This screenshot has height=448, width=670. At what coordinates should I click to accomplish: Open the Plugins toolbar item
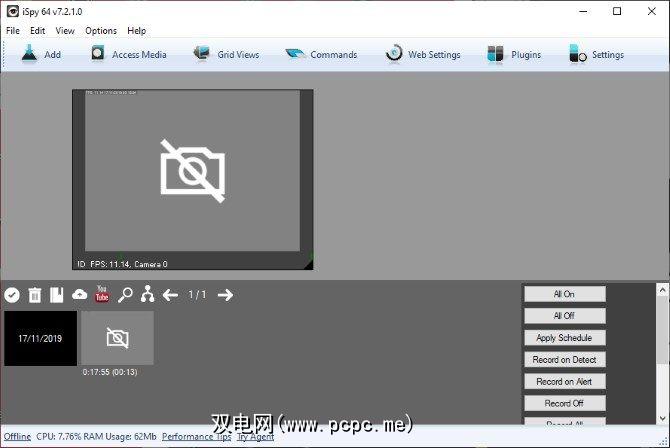click(x=514, y=54)
